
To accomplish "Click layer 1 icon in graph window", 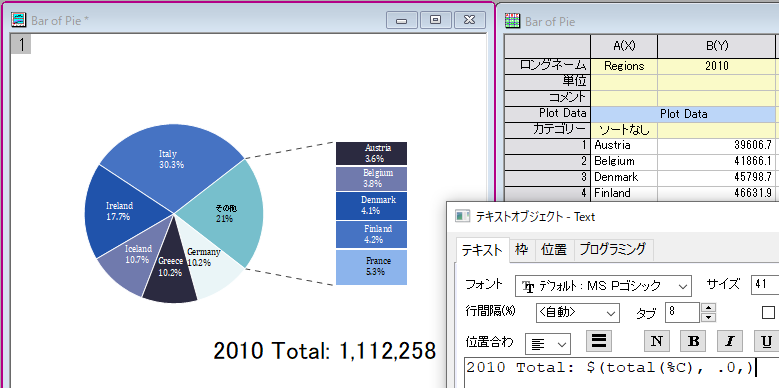I will coord(21,44).
